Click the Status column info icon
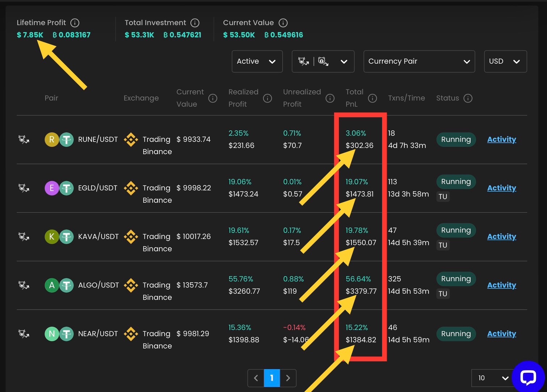 click(x=468, y=98)
